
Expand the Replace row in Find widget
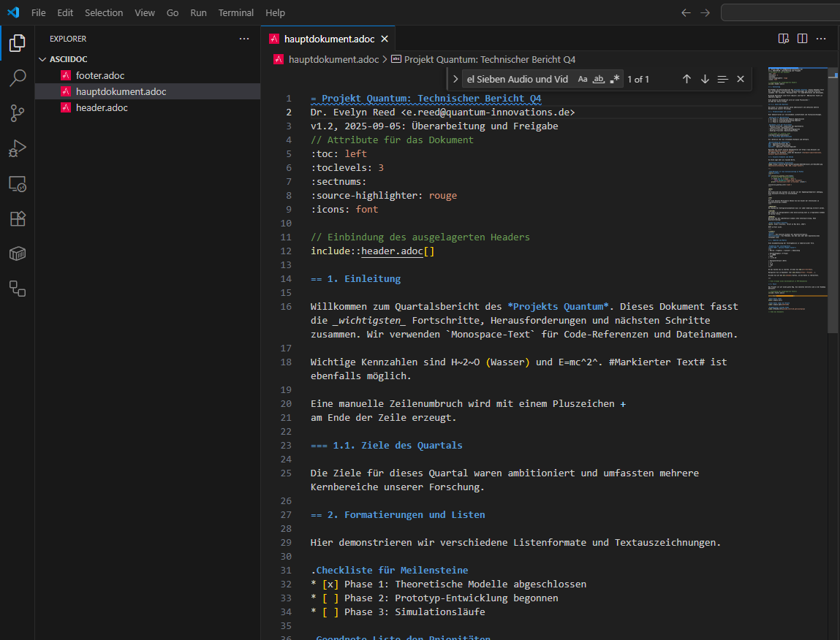click(x=455, y=79)
